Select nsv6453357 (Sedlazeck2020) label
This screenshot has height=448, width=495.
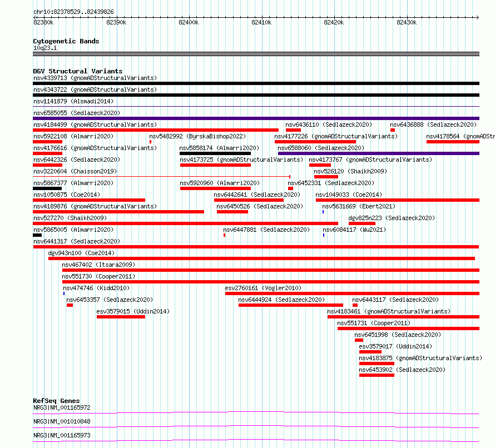110,300
